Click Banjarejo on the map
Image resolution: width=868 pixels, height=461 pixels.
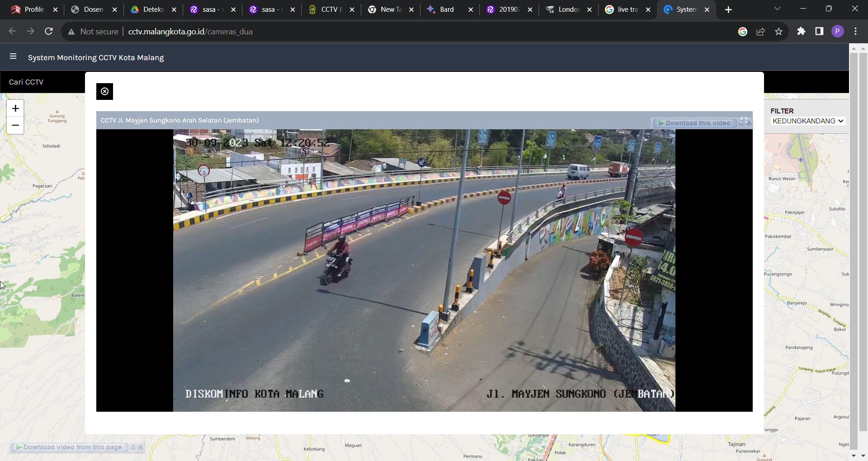click(x=797, y=303)
